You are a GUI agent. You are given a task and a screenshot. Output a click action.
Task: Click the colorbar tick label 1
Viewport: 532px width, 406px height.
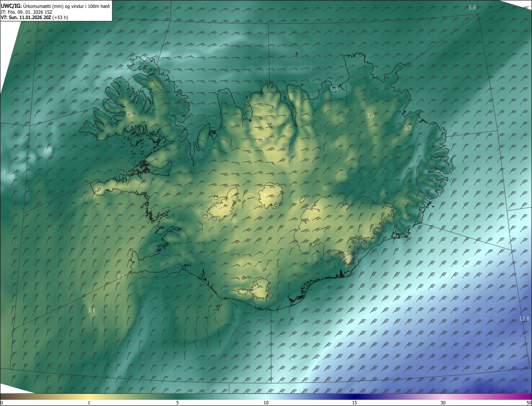[x=89, y=403]
